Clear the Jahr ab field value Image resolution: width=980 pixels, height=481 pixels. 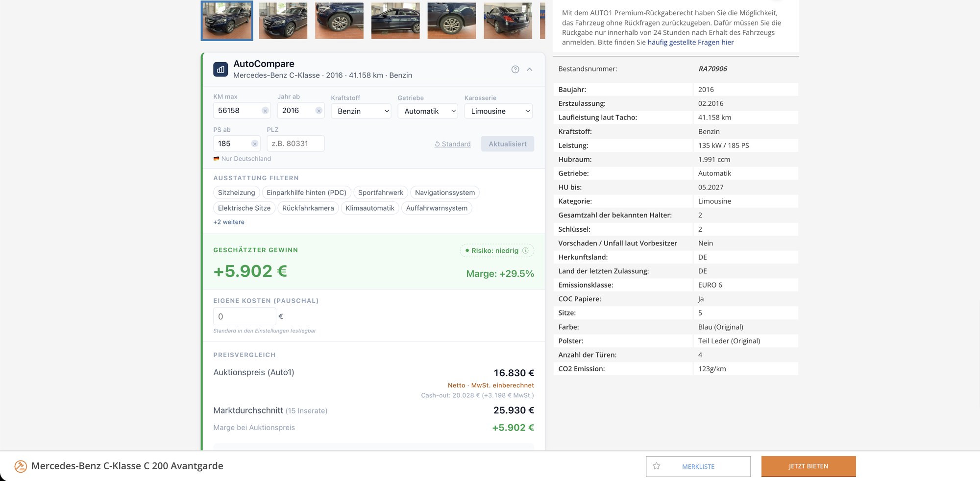click(318, 111)
